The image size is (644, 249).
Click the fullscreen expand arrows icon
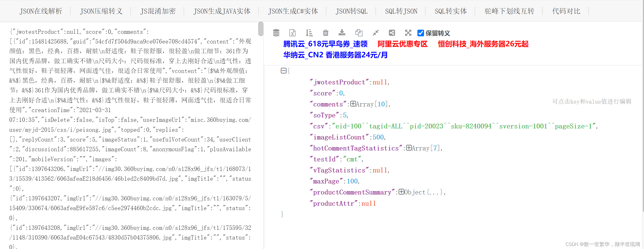point(408,33)
